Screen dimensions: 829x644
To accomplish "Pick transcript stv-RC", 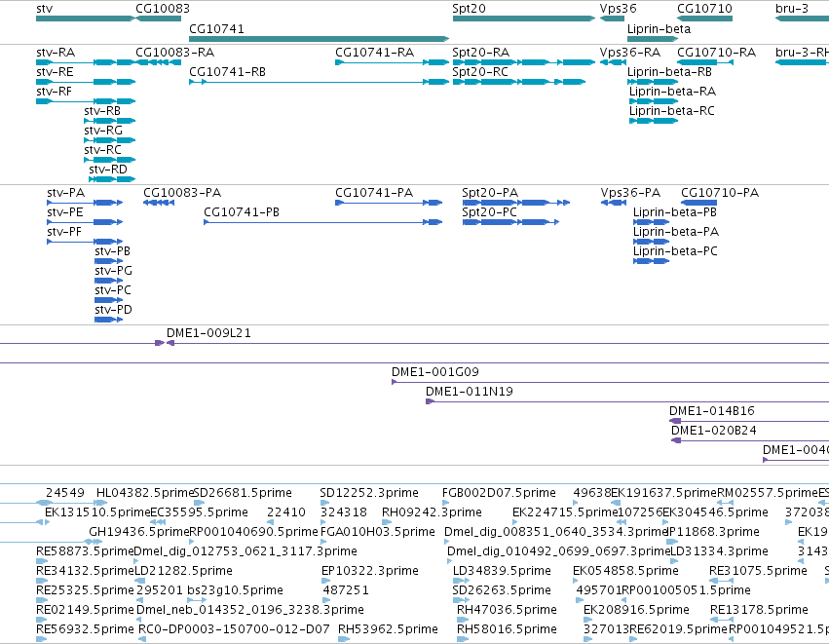I will 110,160.
